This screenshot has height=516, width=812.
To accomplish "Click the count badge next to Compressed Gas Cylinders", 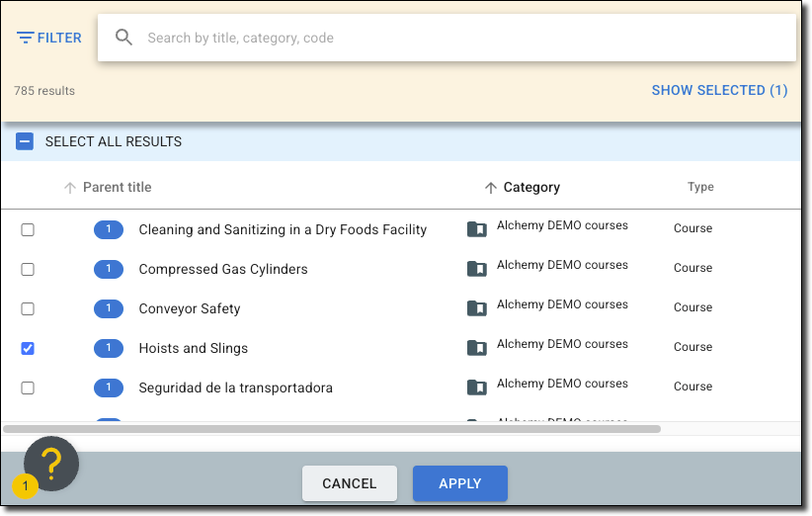I will (x=109, y=269).
